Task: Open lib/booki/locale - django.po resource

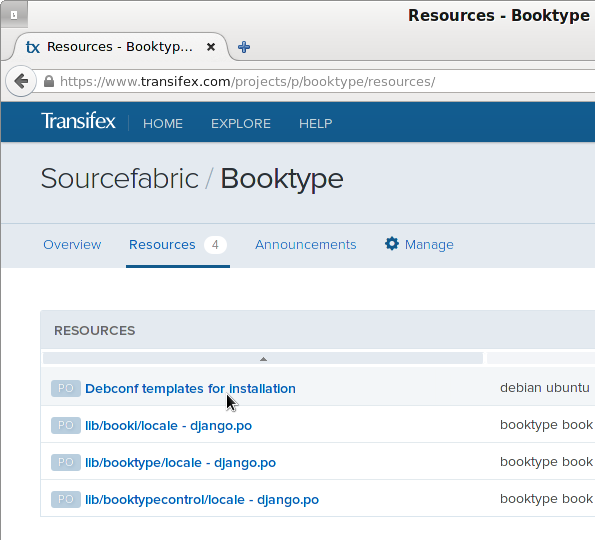Action: click(168, 426)
